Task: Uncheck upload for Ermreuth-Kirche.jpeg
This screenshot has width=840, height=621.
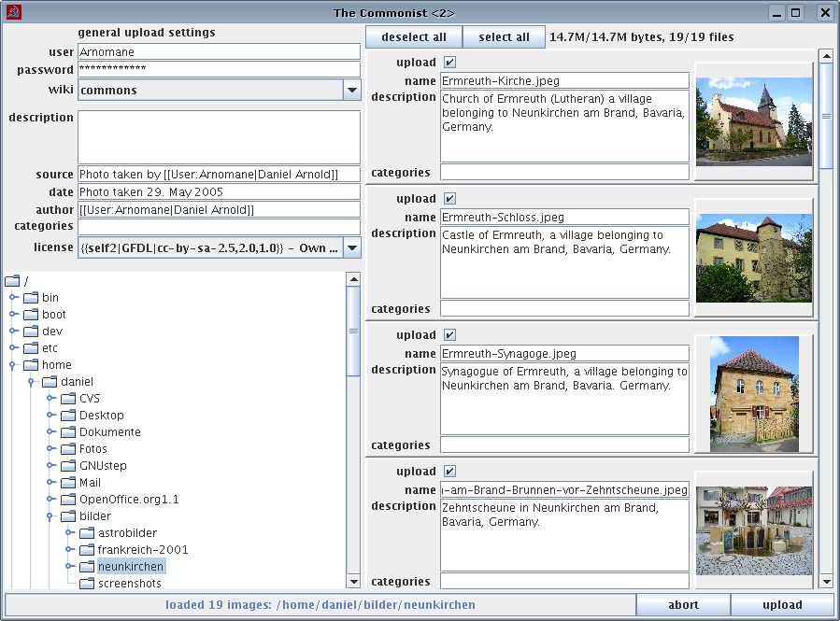Action: tap(449, 62)
